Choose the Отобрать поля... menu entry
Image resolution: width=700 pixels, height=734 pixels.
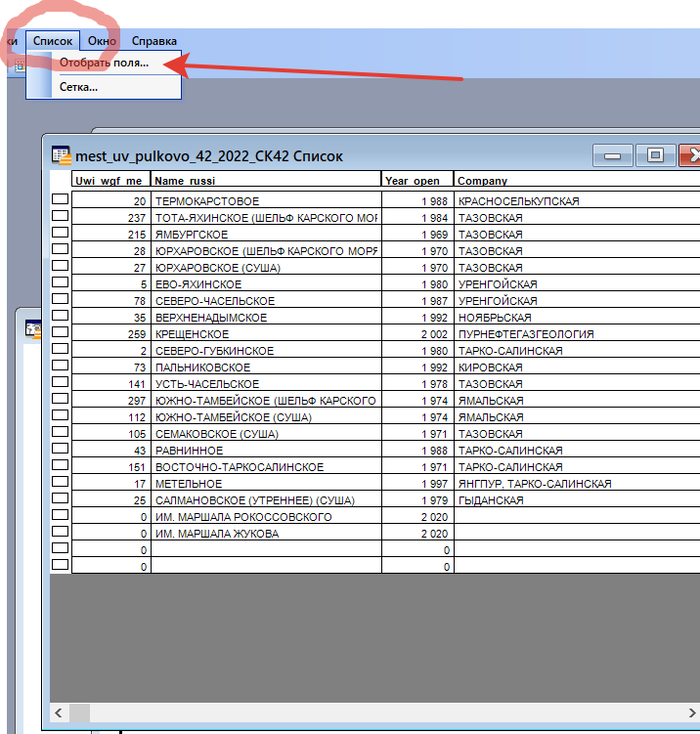point(104,64)
